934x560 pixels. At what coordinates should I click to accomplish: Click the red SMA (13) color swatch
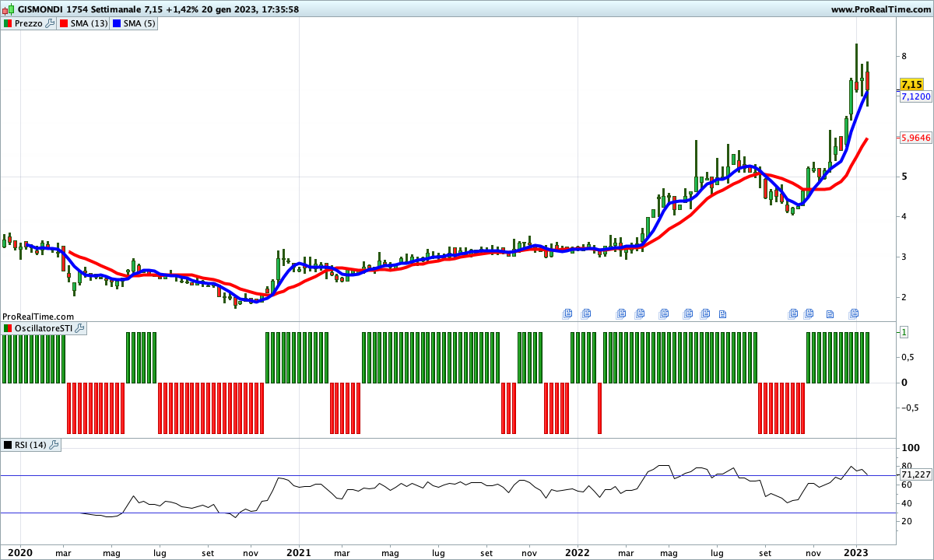coord(65,23)
